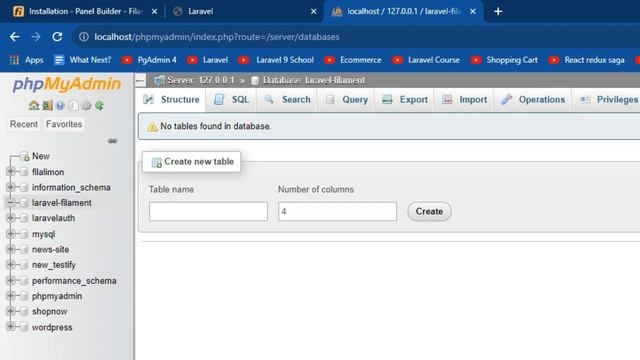Click the link-with-main-panel chain icon

coord(112,141)
